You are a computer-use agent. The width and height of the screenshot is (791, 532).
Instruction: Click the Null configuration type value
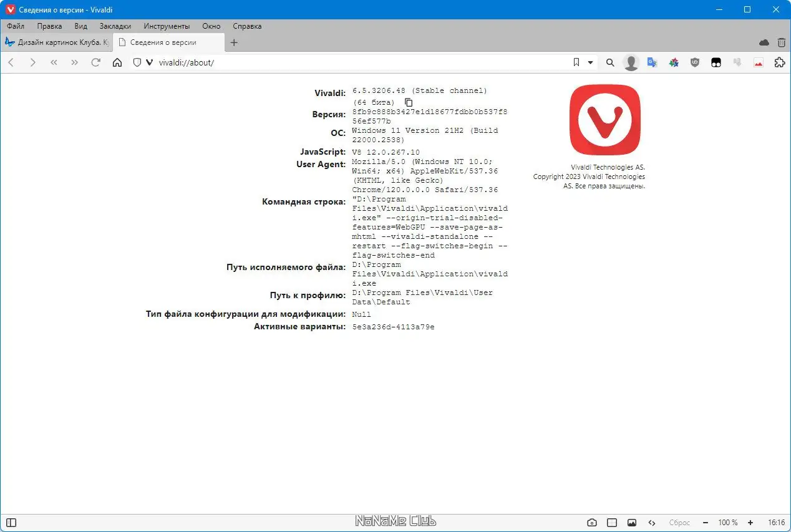click(x=361, y=314)
